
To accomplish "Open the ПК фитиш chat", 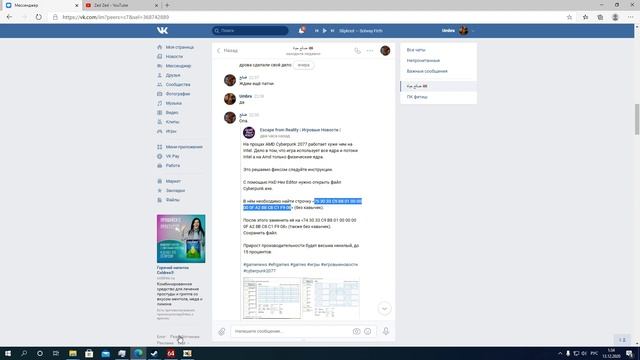I will [438, 97].
